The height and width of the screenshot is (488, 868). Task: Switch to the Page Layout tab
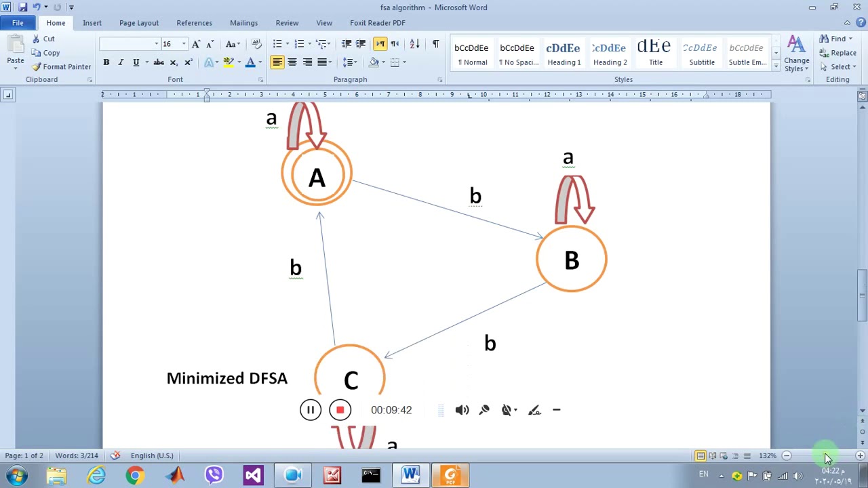[139, 22]
